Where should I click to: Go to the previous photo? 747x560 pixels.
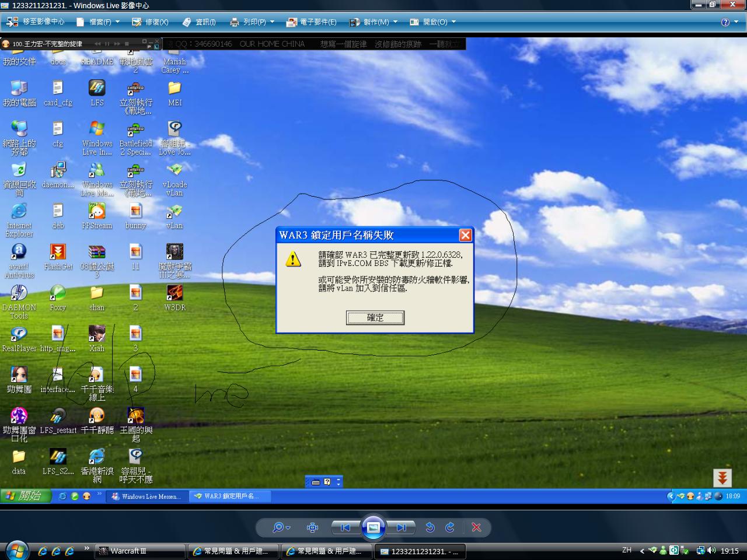click(x=345, y=527)
